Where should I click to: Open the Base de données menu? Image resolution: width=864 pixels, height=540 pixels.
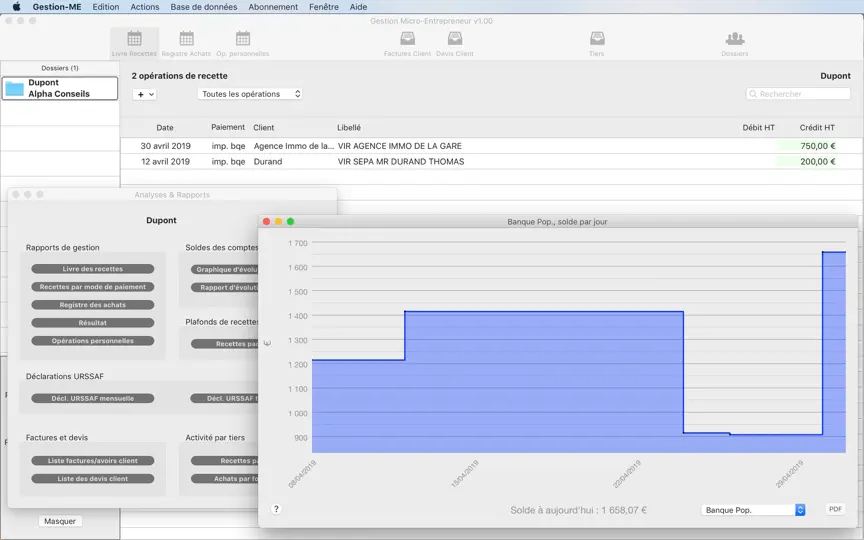[x=204, y=7]
